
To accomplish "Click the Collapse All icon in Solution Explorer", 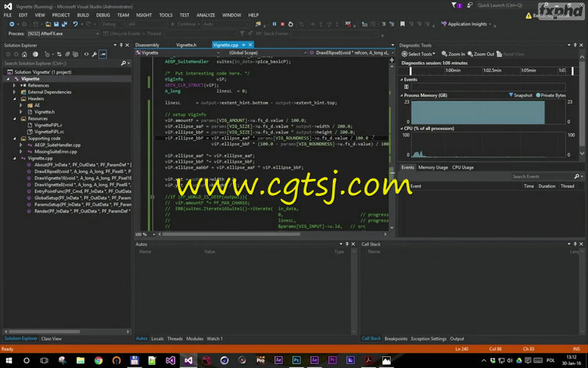I will click(x=68, y=54).
